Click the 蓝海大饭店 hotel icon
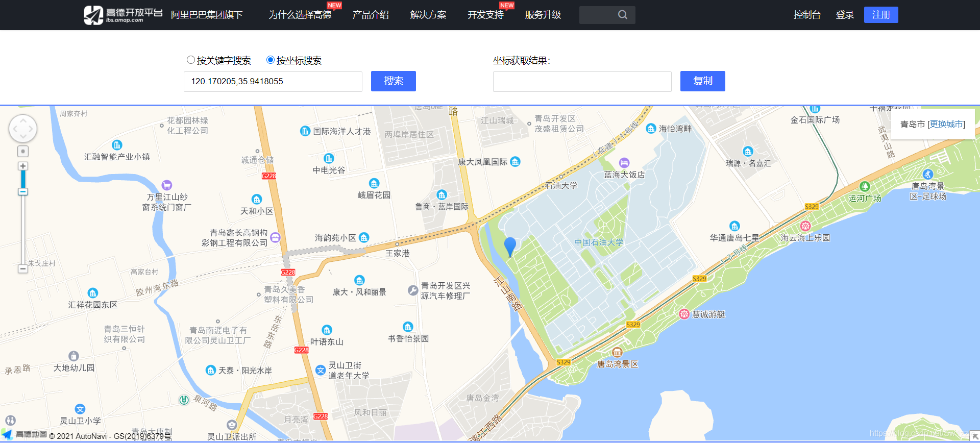Image resolution: width=980 pixels, height=443 pixels. [x=624, y=163]
